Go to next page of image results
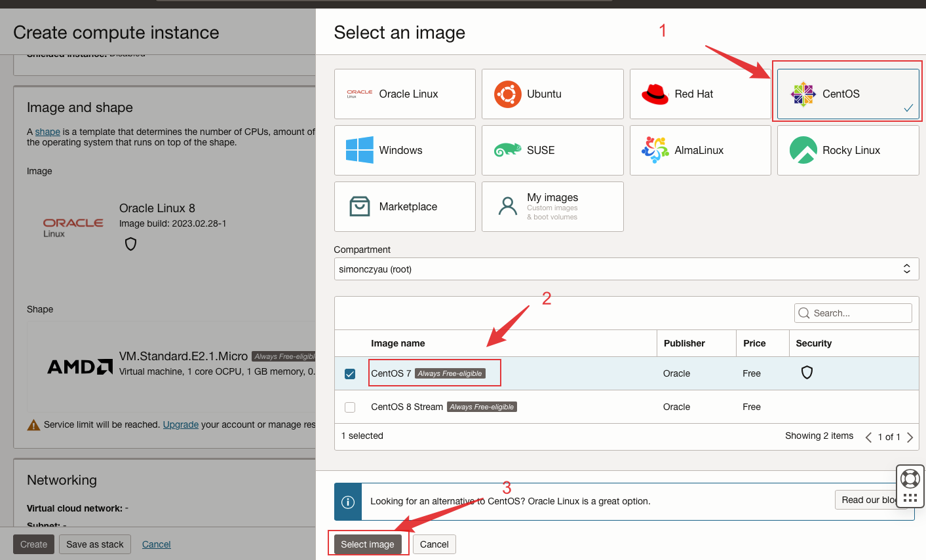Image resolution: width=926 pixels, height=560 pixels. tap(910, 438)
